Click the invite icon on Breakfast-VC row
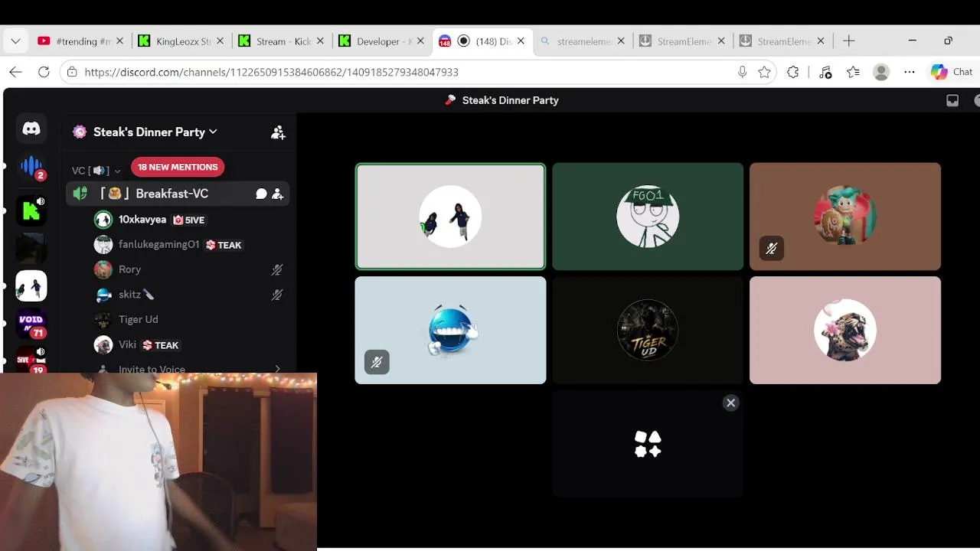This screenshot has width=980, height=551. (x=277, y=194)
